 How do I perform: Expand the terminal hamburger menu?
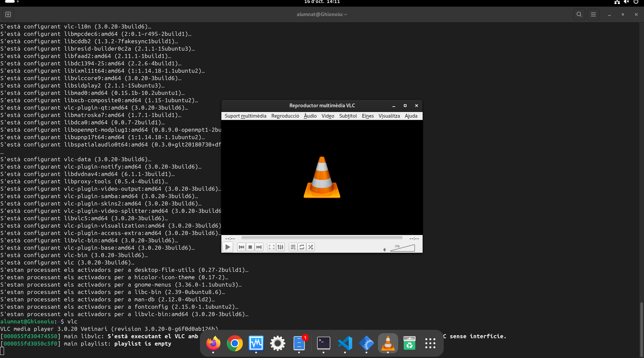coord(593,14)
